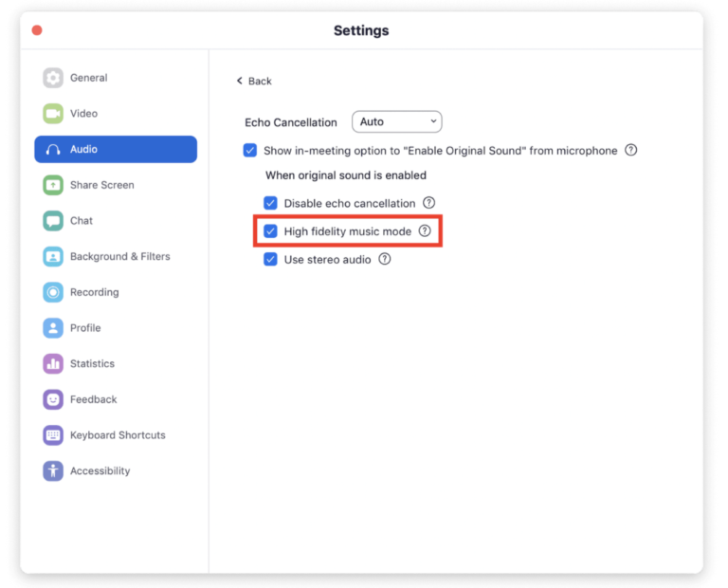The height and width of the screenshot is (588, 728).
Task: Click the Recording circle icon
Action: [x=53, y=292]
